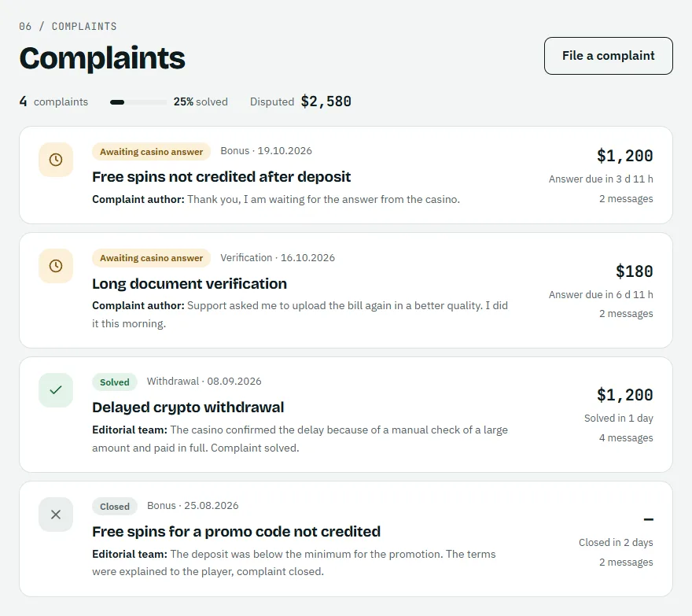Click '2 messages' under Answer due in 3 d
This screenshot has width=692, height=616.
626,199
